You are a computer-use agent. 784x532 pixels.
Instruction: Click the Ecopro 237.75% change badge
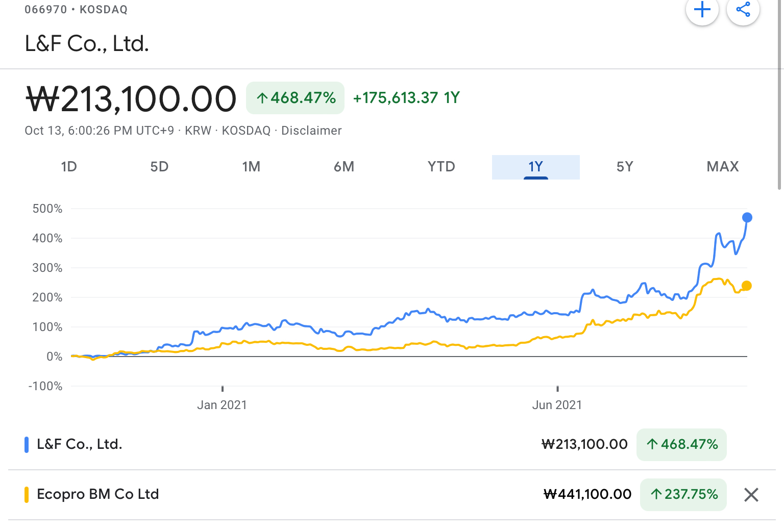click(x=683, y=494)
